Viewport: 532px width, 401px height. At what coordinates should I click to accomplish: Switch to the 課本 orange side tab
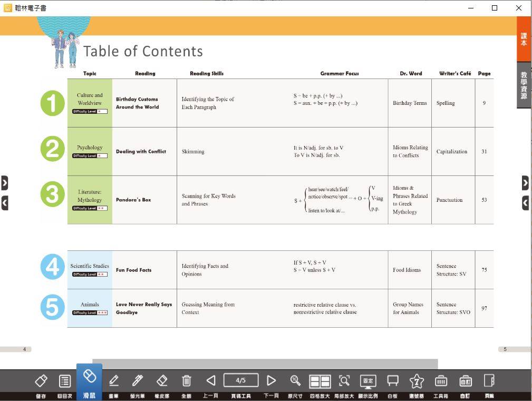coord(524,40)
